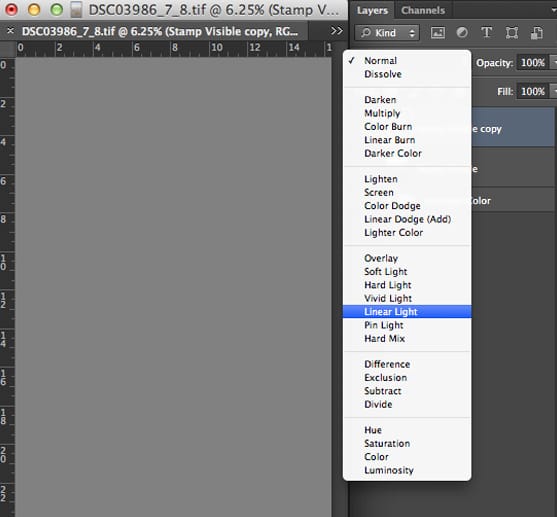Filter layers by adjustment layer icon

(x=462, y=33)
